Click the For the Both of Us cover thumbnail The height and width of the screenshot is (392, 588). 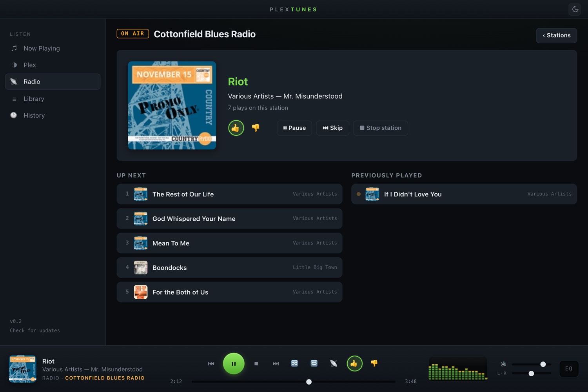pyautogui.click(x=141, y=292)
